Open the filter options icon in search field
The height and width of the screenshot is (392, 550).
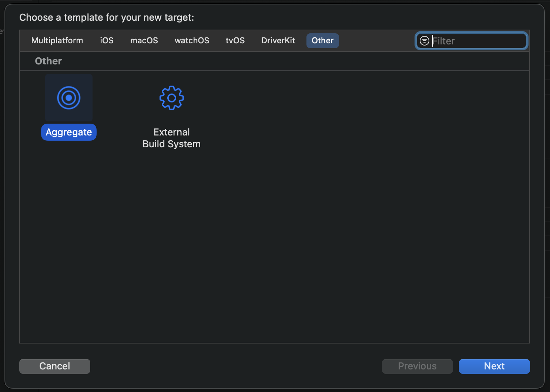coord(425,41)
